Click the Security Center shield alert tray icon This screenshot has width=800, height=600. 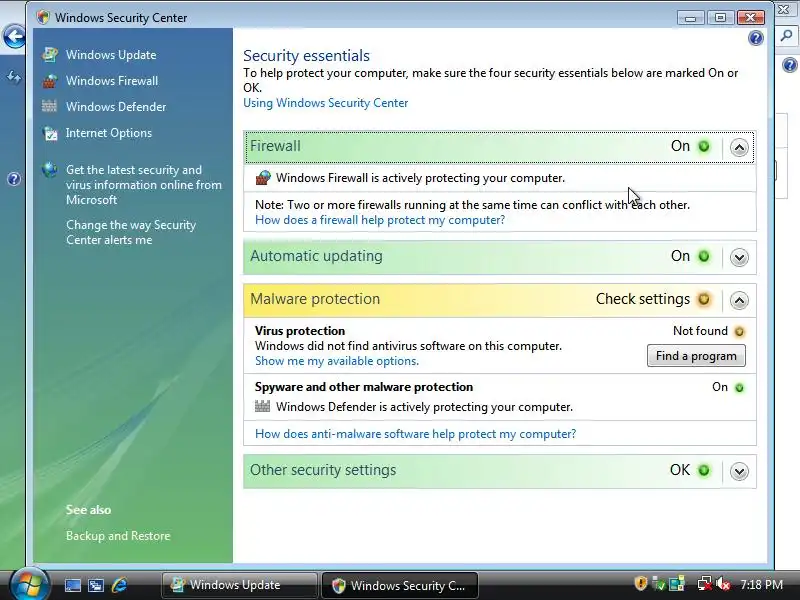(641, 583)
